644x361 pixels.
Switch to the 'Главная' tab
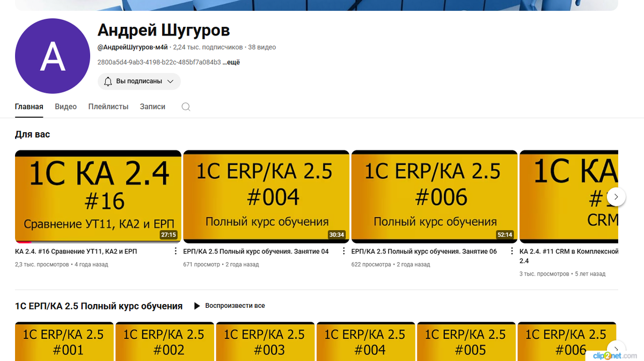(29, 106)
